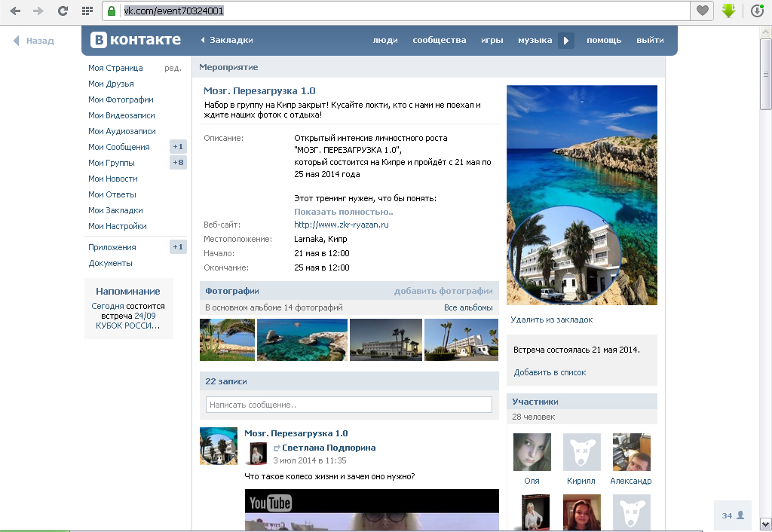
Task: Open the evening hotel photo thumbnail
Action: [386, 340]
